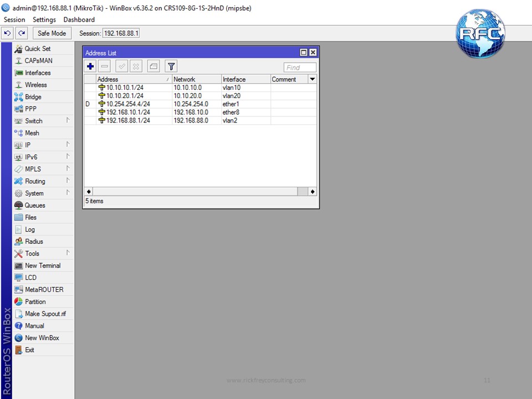Image resolution: width=532 pixels, height=399 pixels.
Task: Click Exit in the sidebar
Action: pos(43,350)
